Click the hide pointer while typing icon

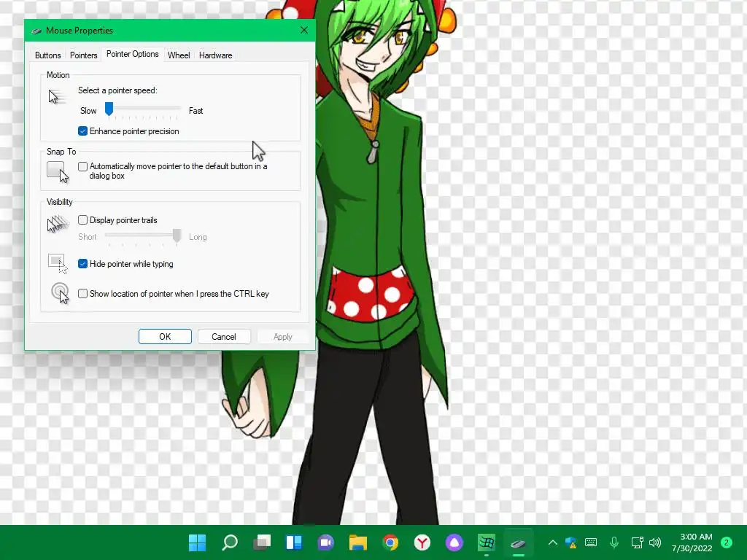pyautogui.click(x=58, y=264)
